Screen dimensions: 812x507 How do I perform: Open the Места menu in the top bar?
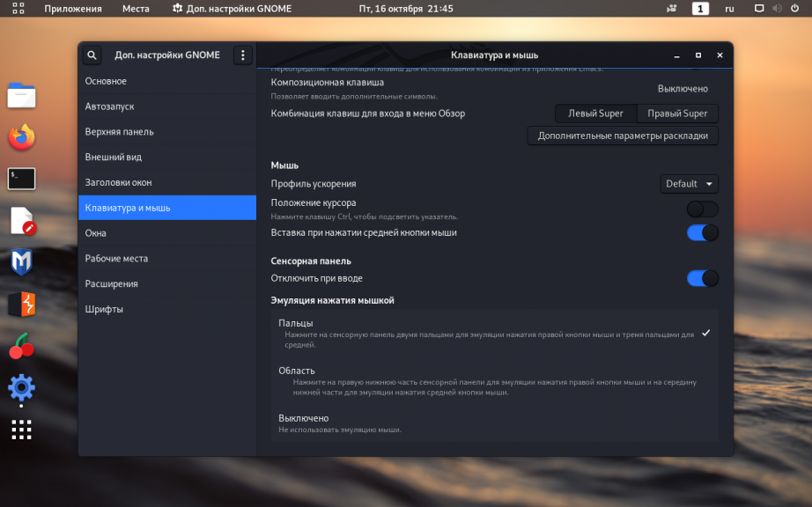(136, 8)
